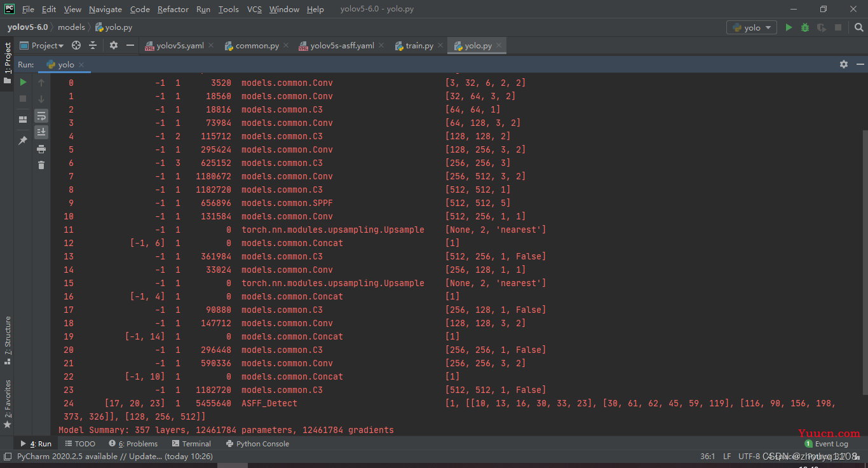Image resolution: width=868 pixels, height=468 pixels.
Task: Run with coverage icon in top toolbar
Action: click(822, 27)
